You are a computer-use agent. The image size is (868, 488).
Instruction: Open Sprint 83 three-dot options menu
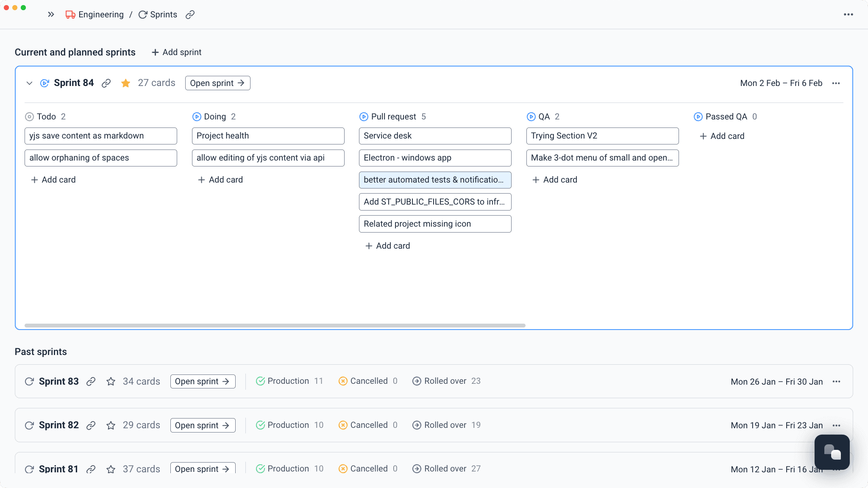(x=836, y=381)
